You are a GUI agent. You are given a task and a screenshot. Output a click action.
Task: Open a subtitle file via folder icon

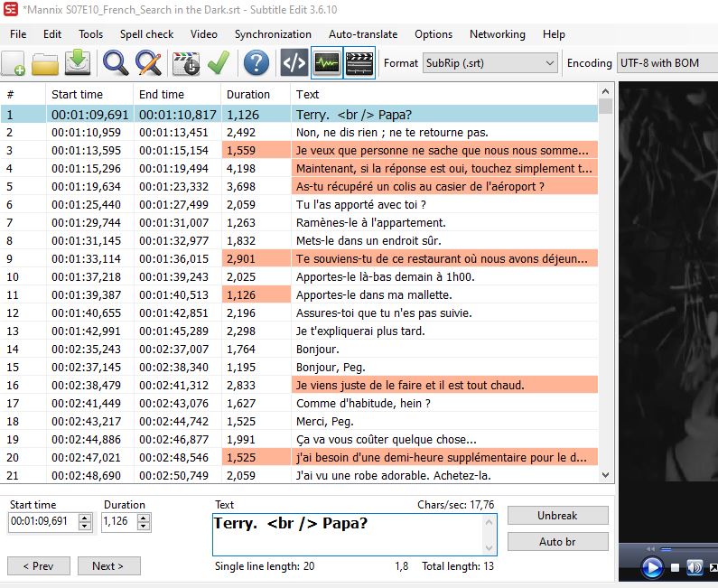(45, 63)
